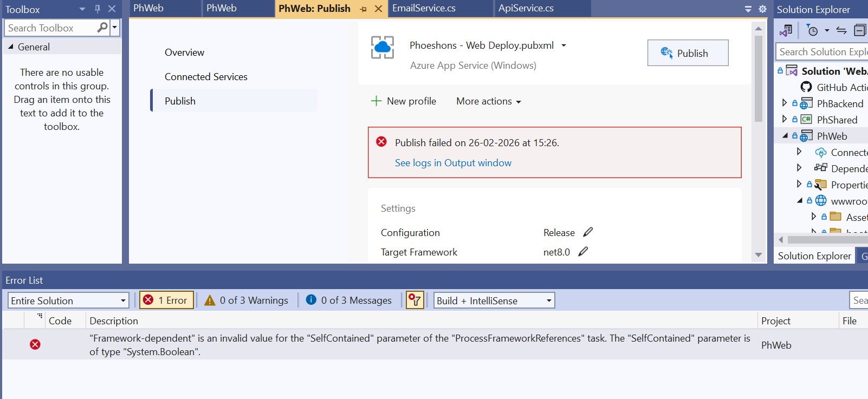Toggle the 0 of 3 Warnings filter
The width and height of the screenshot is (868, 399).
coord(247,300)
